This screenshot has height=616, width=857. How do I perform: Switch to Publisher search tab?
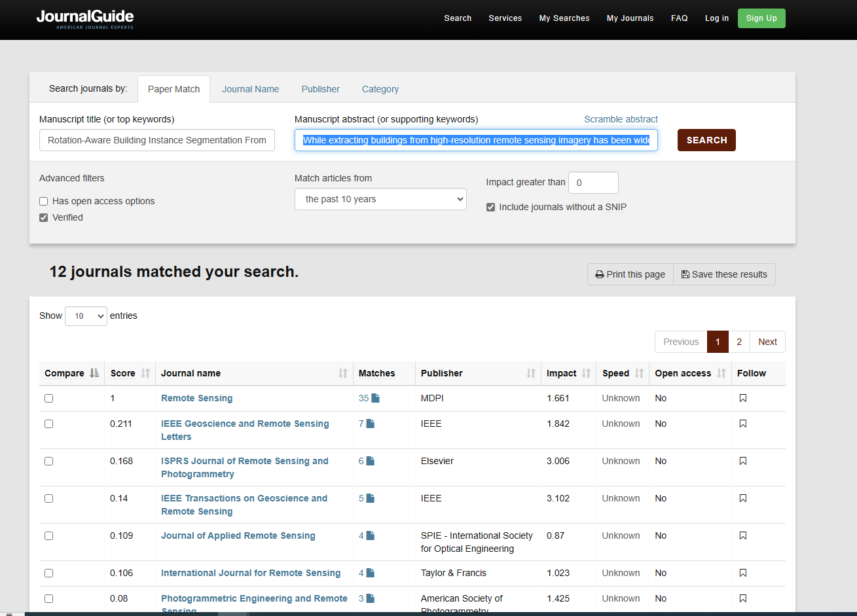(x=320, y=89)
